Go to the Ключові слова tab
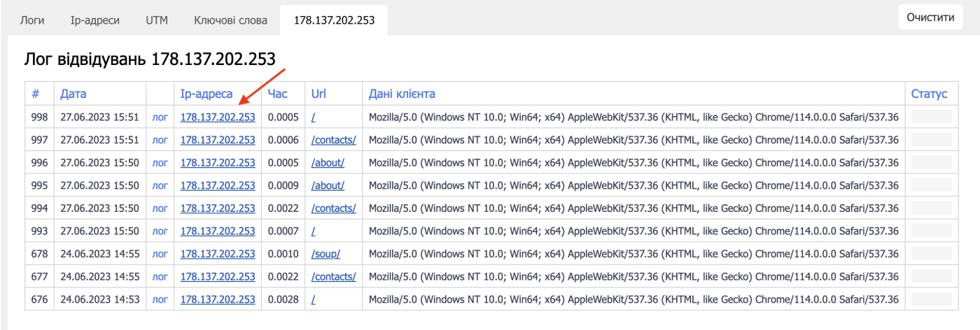980x330 pixels. pyautogui.click(x=230, y=20)
